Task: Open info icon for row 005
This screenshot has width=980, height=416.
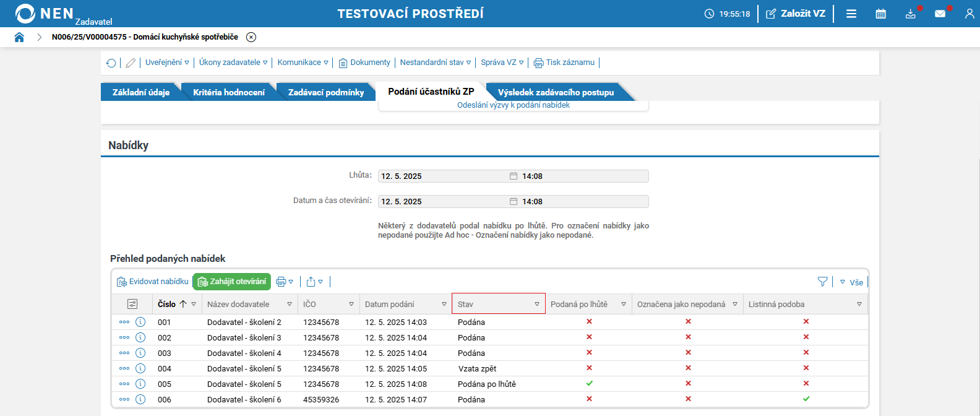Action: pos(140,384)
